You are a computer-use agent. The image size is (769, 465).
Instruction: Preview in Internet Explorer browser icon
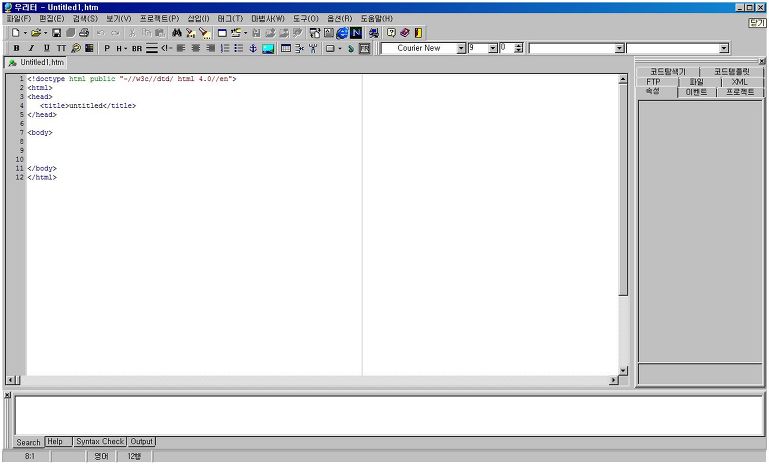pyautogui.click(x=342, y=33)
